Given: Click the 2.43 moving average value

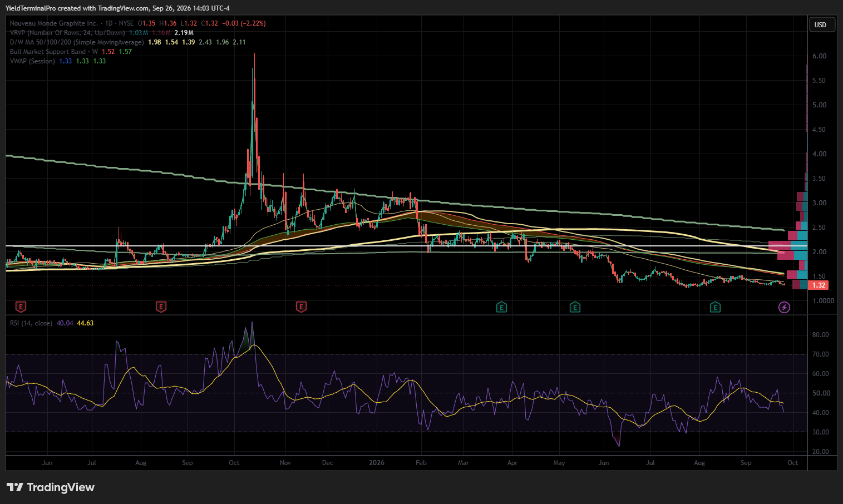Looking at the screenshot, I should pyautogui.click(x=205, y=42).
